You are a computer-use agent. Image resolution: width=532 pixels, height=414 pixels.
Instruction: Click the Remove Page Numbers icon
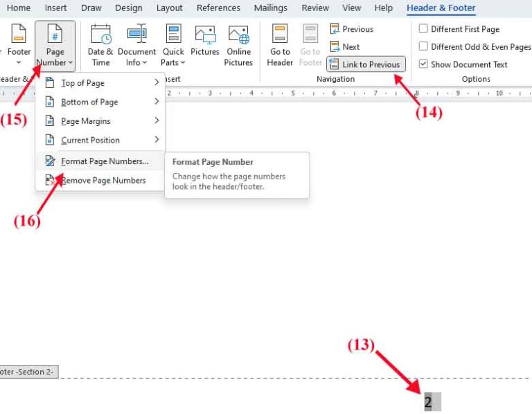tap(50, 180)
